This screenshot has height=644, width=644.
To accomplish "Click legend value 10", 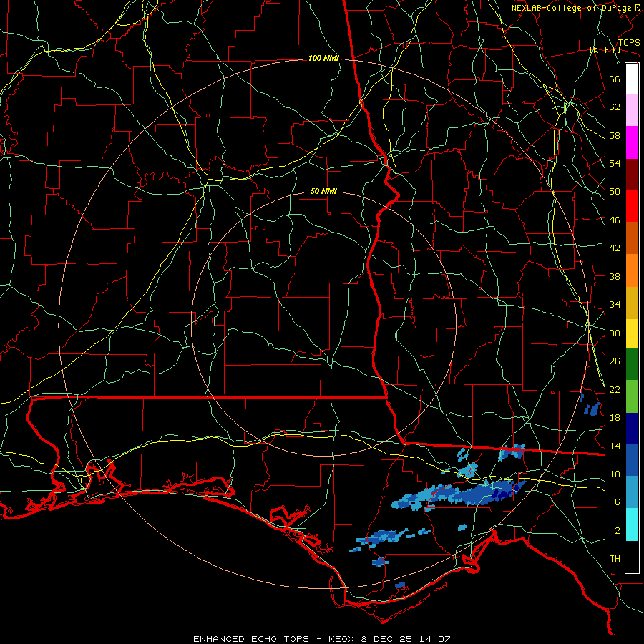I will coord(615,474).
